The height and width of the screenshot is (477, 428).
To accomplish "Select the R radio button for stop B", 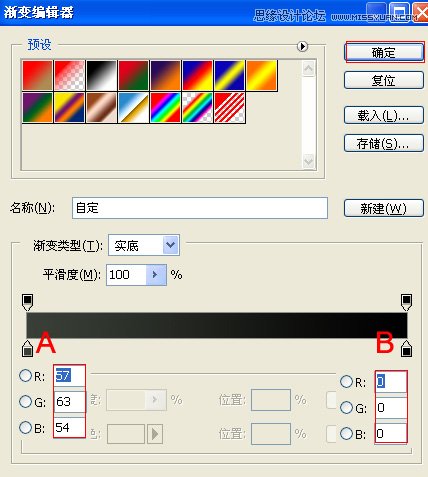I will [x=346, y=382].
